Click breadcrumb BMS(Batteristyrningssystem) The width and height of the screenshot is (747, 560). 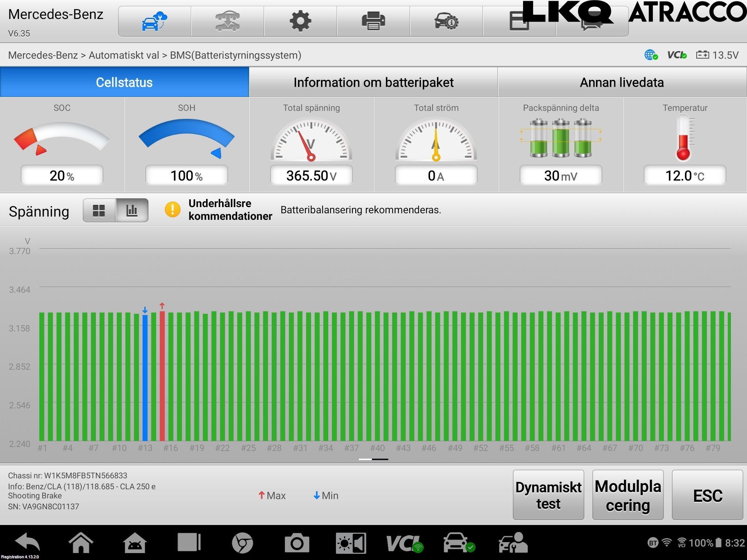tap(236, 55)
